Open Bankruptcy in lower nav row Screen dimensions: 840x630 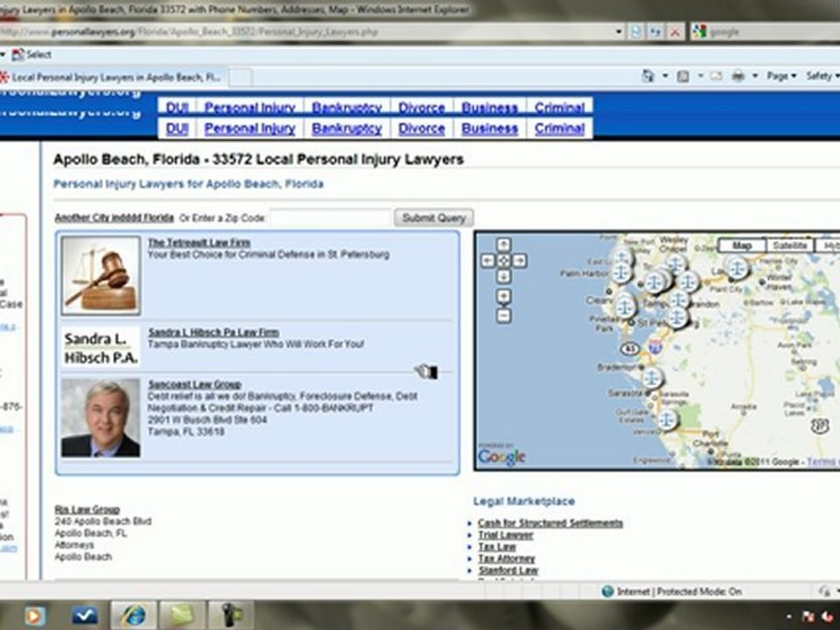click(346, 129)
